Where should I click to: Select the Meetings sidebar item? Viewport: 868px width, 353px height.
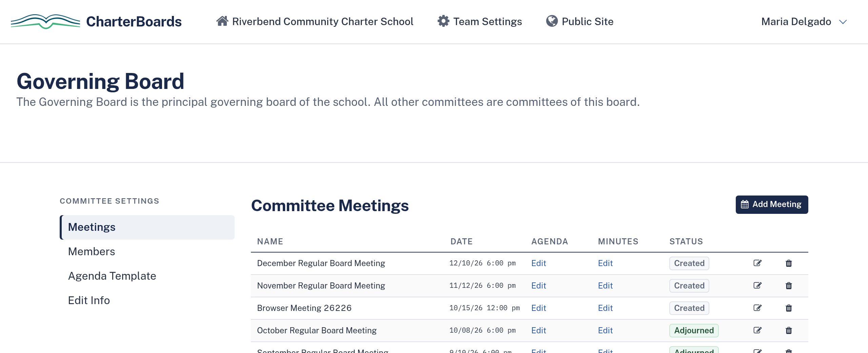click(147, 227)
